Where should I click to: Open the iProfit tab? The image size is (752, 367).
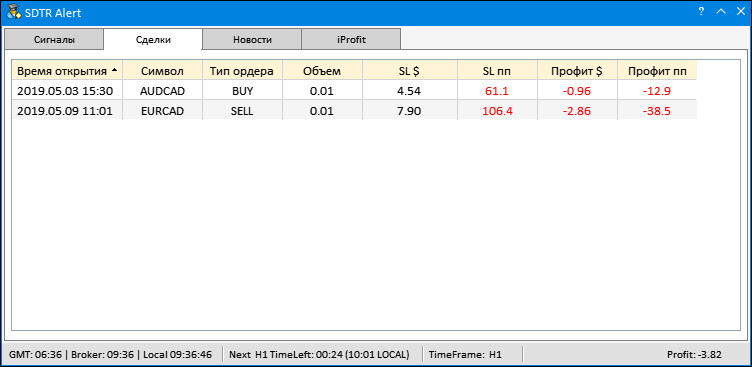tap(351, 39)
